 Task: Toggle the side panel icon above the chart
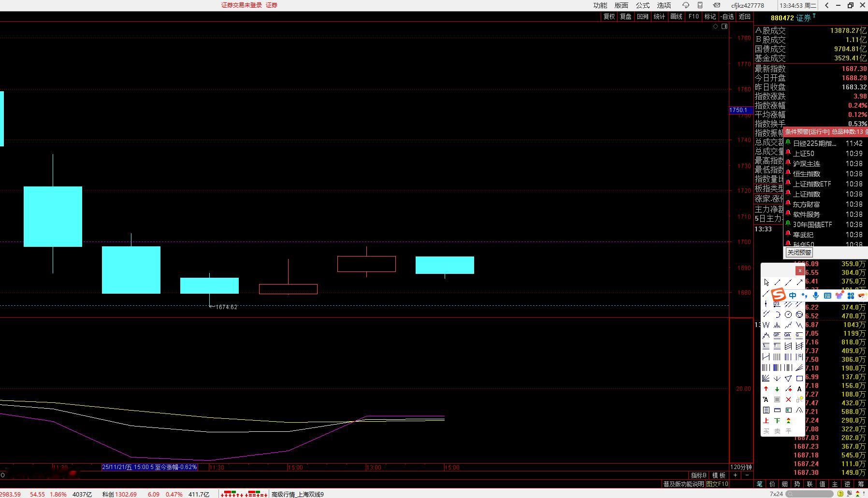(x=724, y=27)
